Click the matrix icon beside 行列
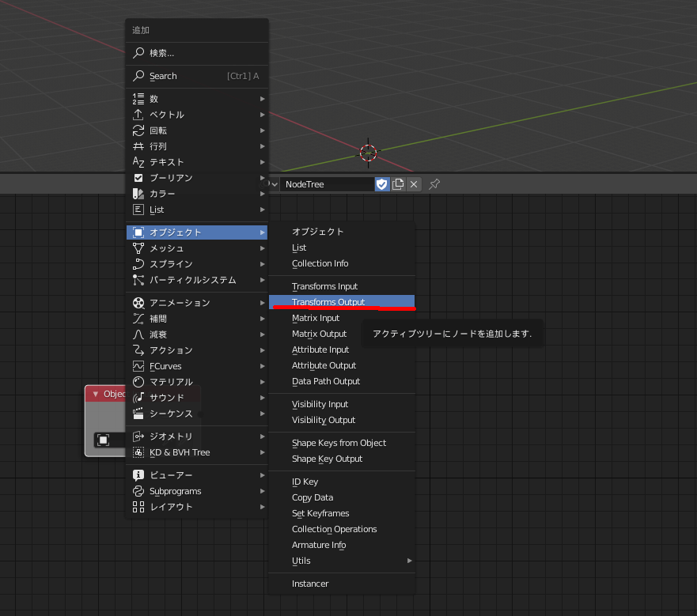This screenshot has width=697, height=616. point(138,146)
